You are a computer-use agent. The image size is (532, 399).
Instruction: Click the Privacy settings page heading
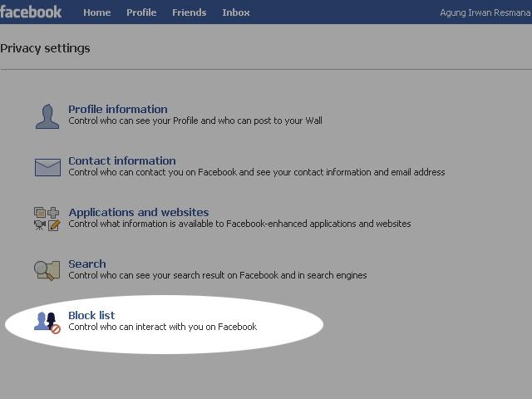point(45,48)
